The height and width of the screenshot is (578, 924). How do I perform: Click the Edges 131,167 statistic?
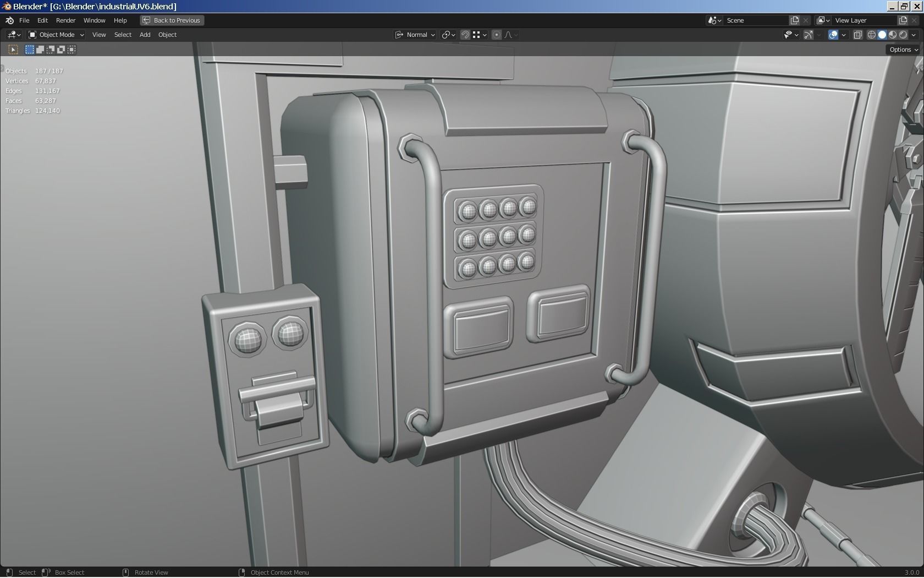pyautogui.click(x=32, y=91)
